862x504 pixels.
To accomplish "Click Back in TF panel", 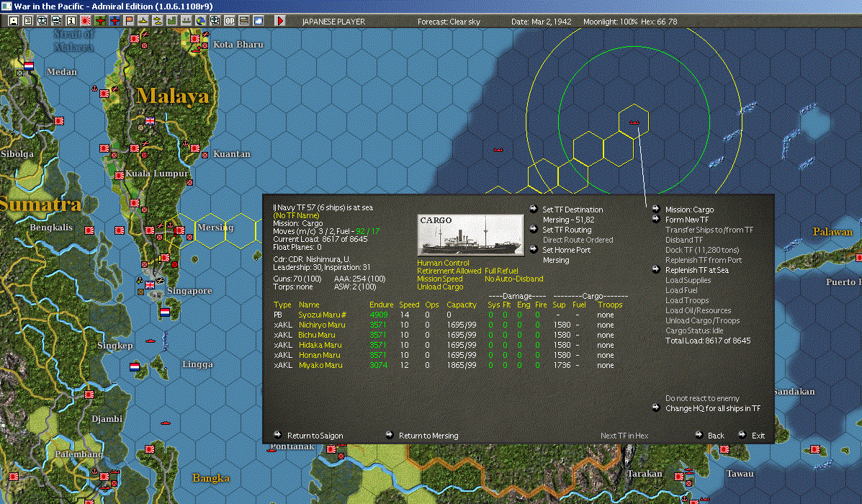I will click(x=715, y=436).
